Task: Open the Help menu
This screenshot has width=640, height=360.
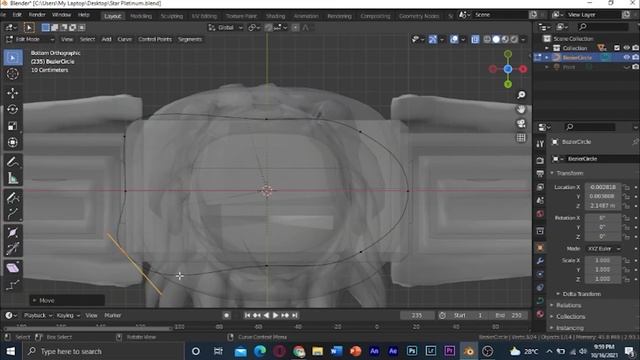Action: coord(84,15)
